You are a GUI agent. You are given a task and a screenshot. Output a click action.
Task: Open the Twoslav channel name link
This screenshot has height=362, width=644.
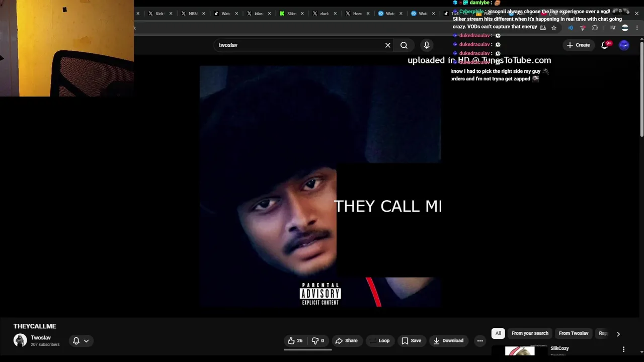tap(41, 338)
